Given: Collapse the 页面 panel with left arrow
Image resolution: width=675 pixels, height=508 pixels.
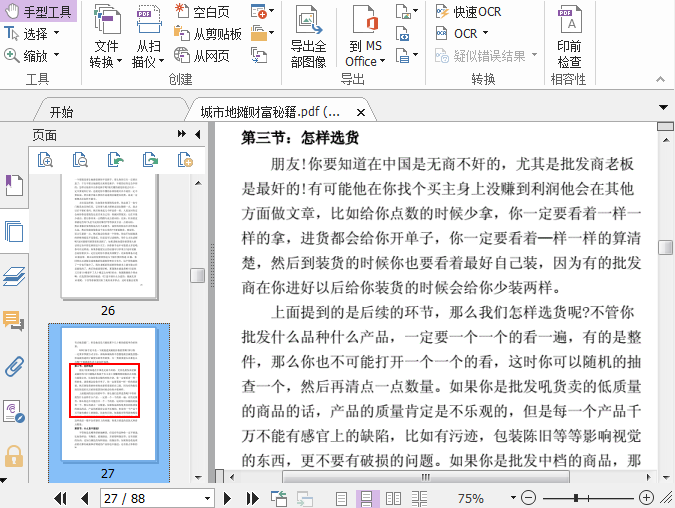Looking at the screenshot, I should coord(198,134).
